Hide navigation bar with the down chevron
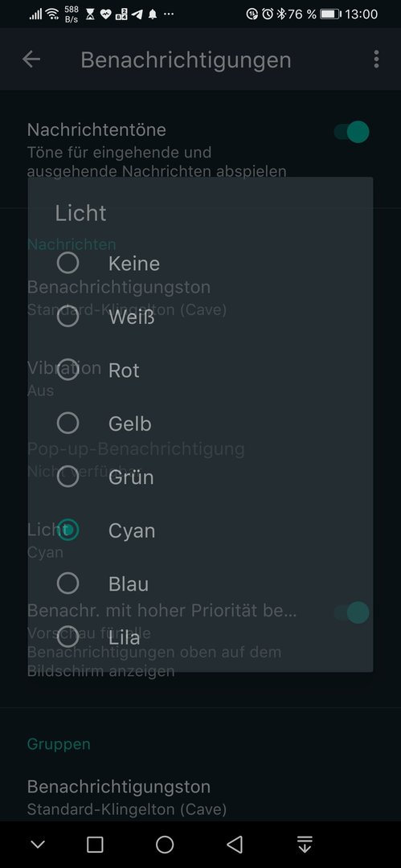 [38, 844]
